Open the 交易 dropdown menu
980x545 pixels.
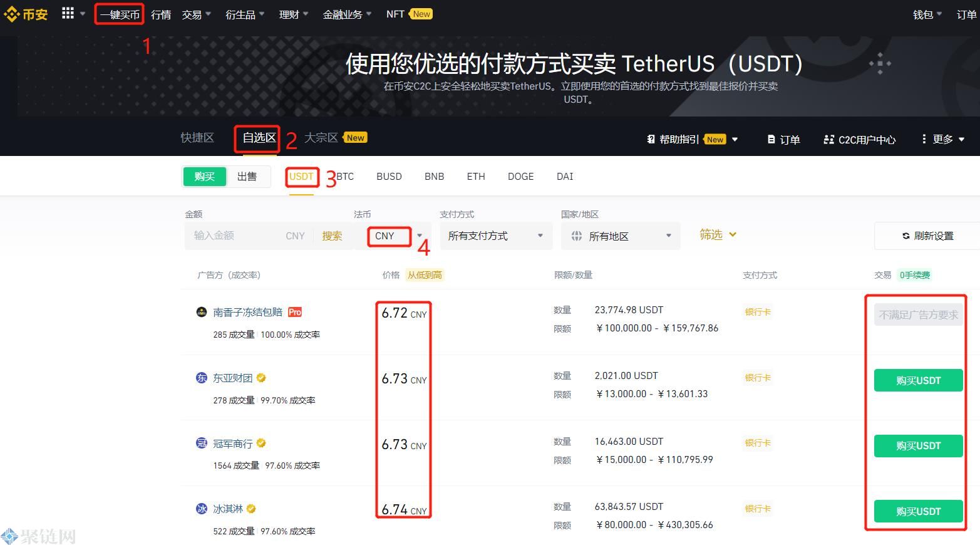196,14
